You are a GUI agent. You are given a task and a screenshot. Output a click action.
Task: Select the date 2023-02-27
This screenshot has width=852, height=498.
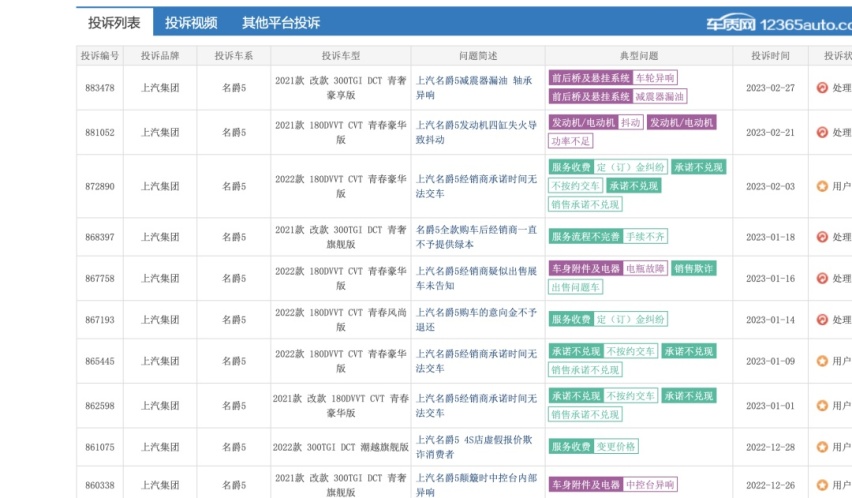770,88
